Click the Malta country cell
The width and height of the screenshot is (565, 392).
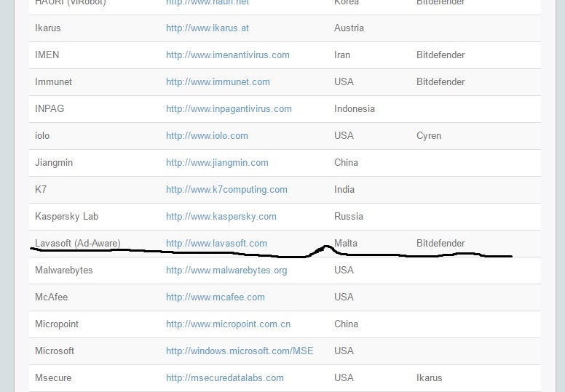point(347,244)
